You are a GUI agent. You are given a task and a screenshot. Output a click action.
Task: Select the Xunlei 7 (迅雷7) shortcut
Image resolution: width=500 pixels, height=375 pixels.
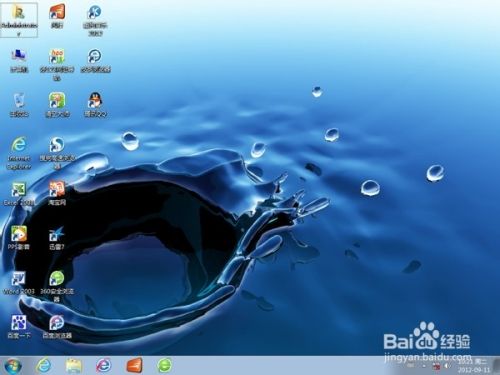57,238
